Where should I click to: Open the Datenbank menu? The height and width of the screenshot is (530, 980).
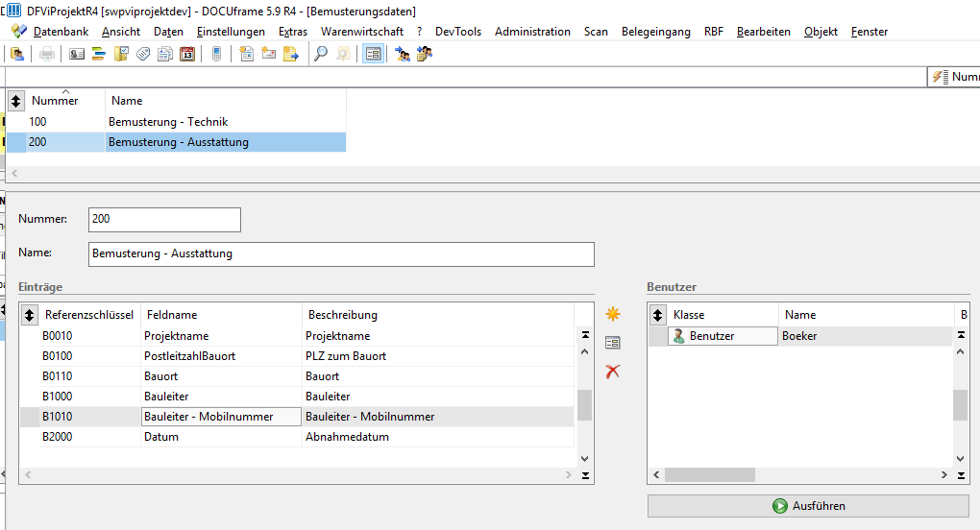pos(61,32)
